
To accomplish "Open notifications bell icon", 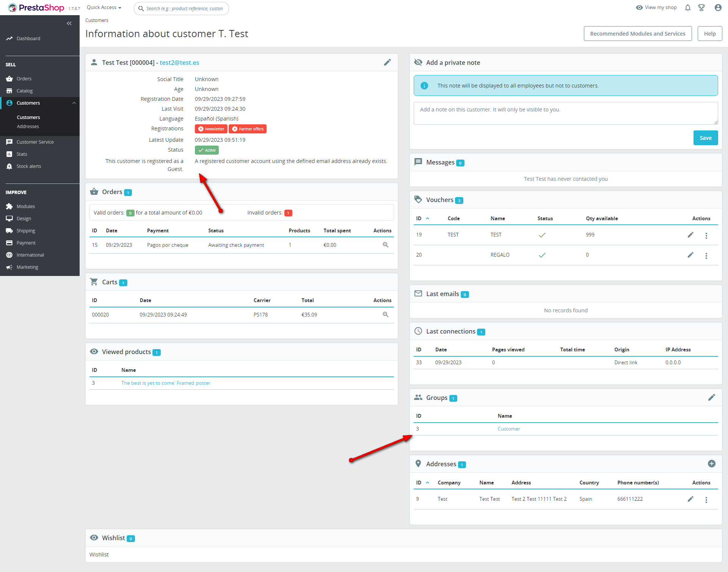I will pos(687,8).
